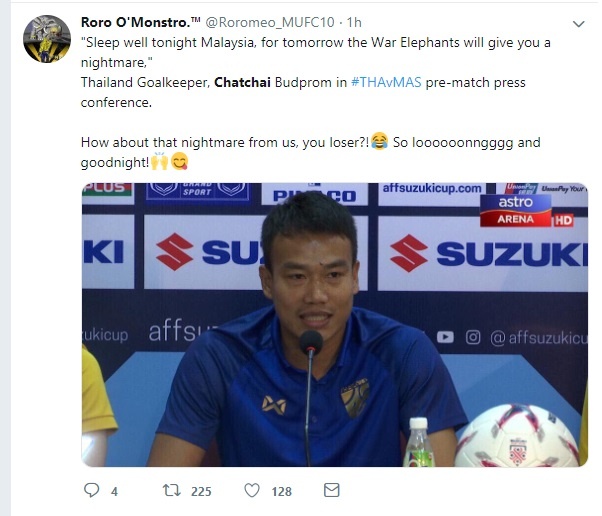Click the like count 128
The height and width of the screenshot is (516, 602).
(x=281, y=491)
